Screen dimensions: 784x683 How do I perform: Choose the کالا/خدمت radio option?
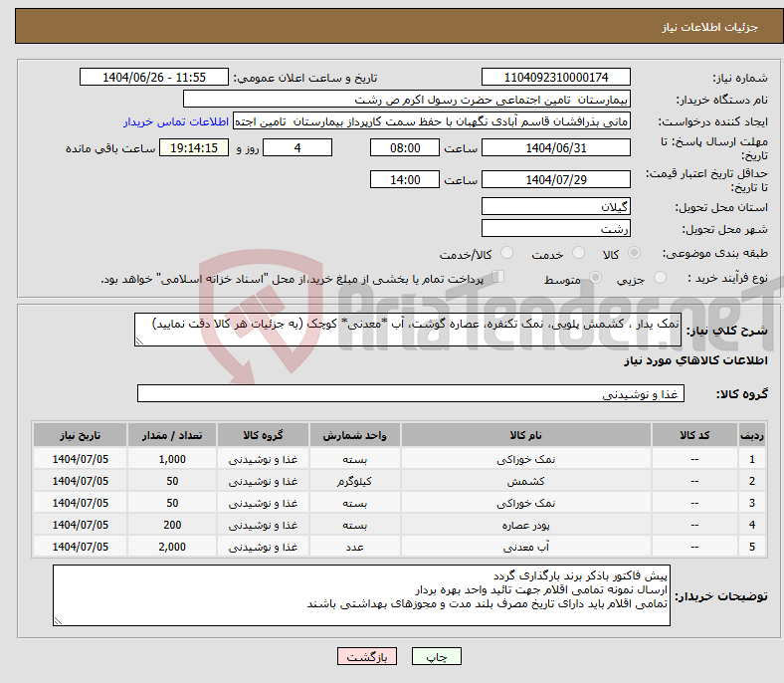[x=506, y=255]
